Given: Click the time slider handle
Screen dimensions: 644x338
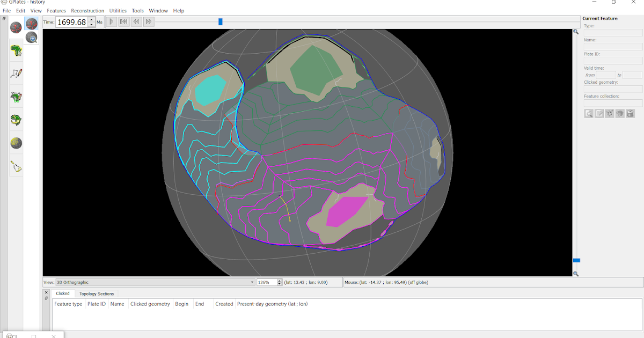Looking at the screenshot, I should 221,21.
